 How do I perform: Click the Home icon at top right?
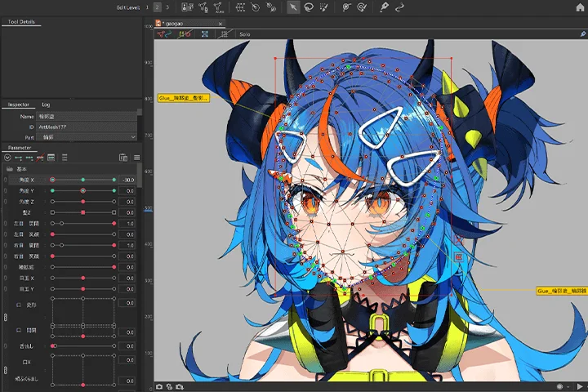[580, 7]
